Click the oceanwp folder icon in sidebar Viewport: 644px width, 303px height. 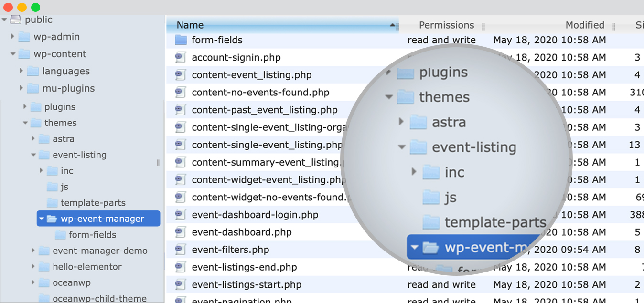[44, 282]
